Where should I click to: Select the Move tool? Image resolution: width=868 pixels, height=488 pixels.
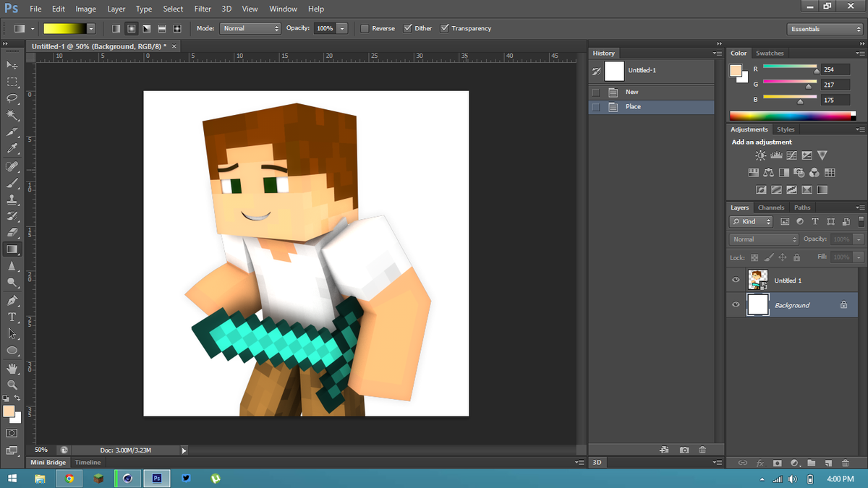[12, 65]
